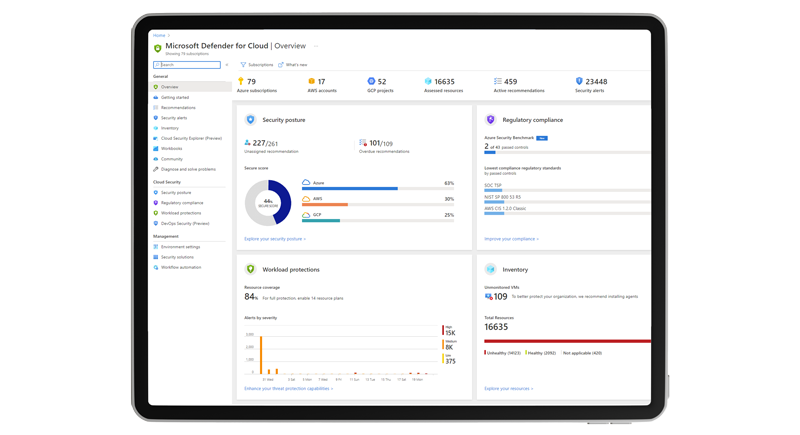Viewport: 800px width, 435px height.
Task: Click the Regulatory compliance card icon
Action: pyautogui.click(x=490, y=119)
